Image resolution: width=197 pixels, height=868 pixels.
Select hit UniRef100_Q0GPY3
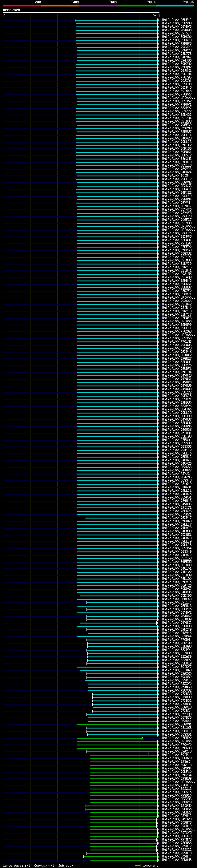point(177,50)
